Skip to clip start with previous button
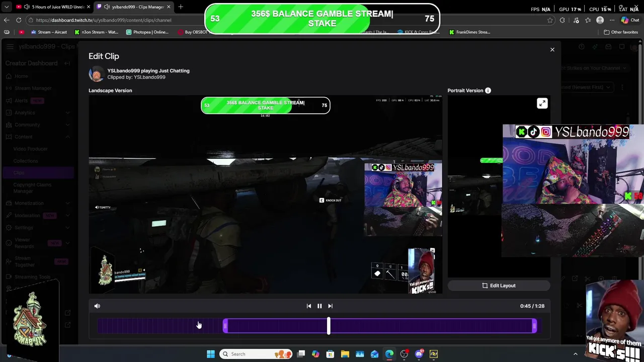 [308, 306]
